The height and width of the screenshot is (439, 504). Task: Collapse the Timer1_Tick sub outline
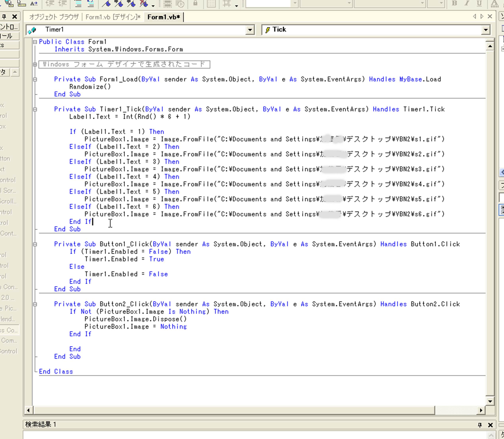pos(35,109)
